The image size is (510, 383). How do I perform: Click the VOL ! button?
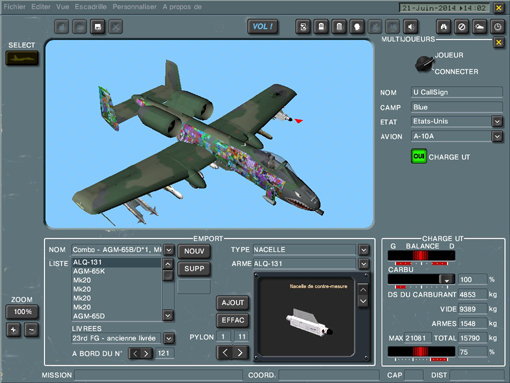coord(263,27)
